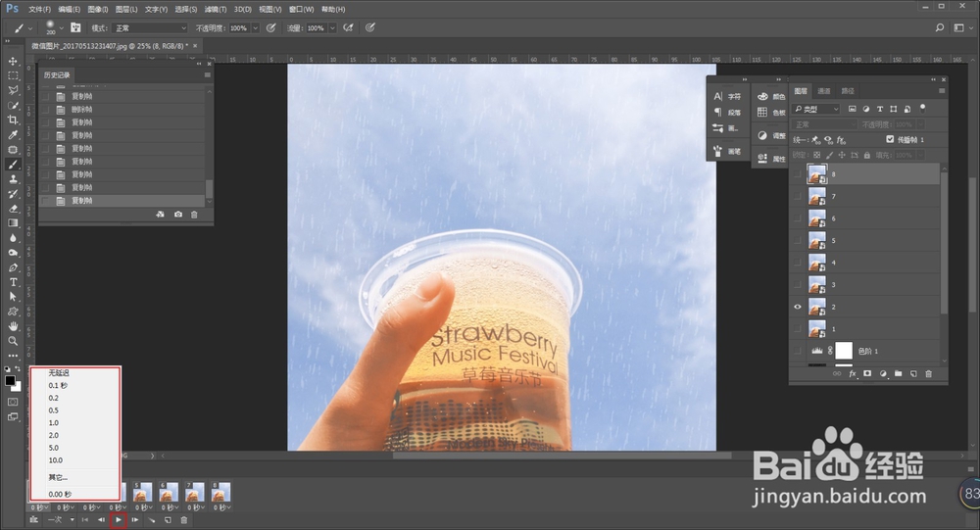Toggle layer filtering switch on
Viewport: 980px width, 530px height.
(x=922, y=108)
